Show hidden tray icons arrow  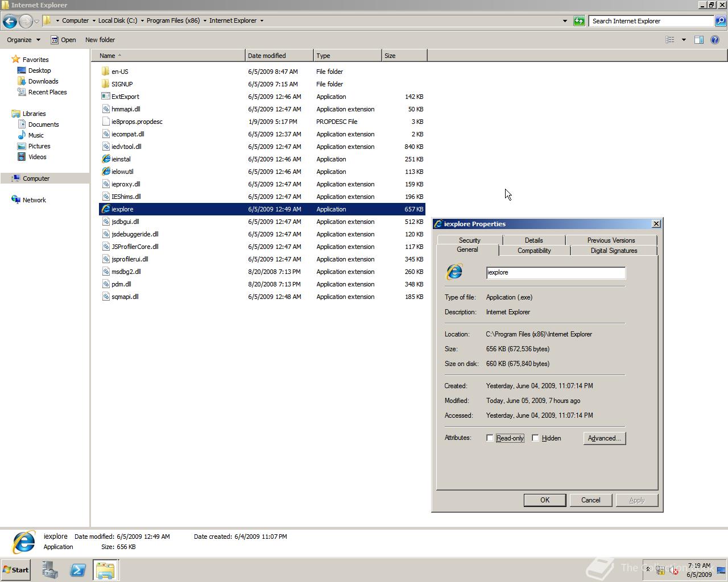(x=647, y=569)
